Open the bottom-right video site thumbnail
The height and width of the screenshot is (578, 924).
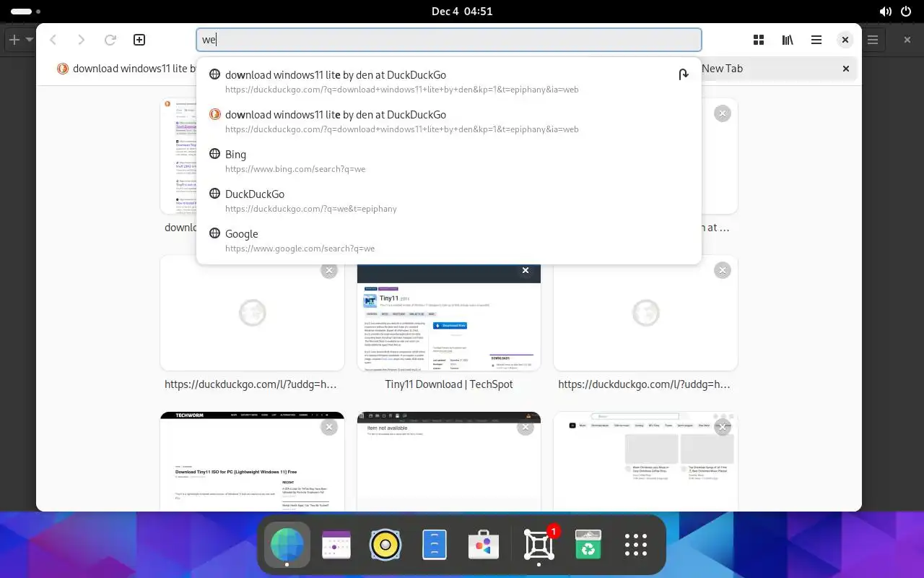pyautogui.click(x=645, y=462)
